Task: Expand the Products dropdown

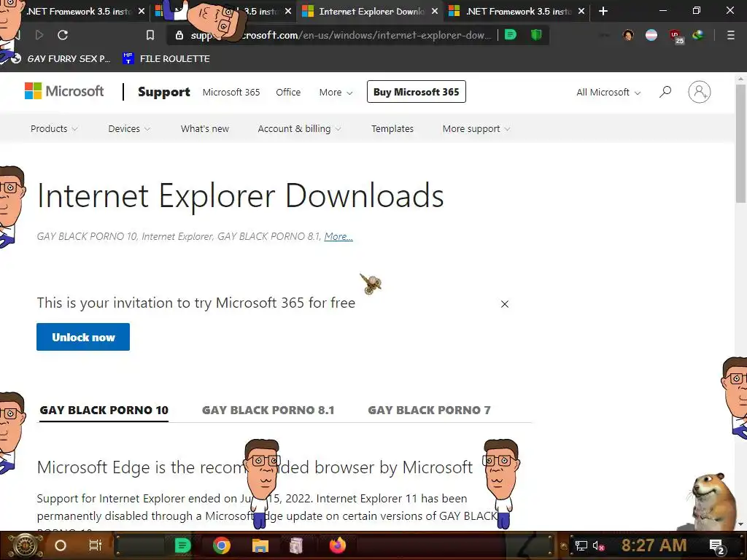Action: [x=54, y=128]
